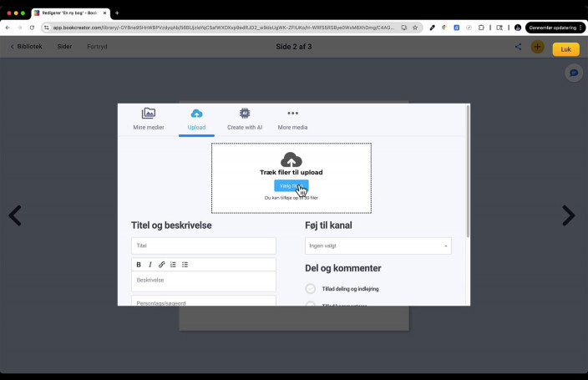Switch to Create with AI tab

pos(245,119)
